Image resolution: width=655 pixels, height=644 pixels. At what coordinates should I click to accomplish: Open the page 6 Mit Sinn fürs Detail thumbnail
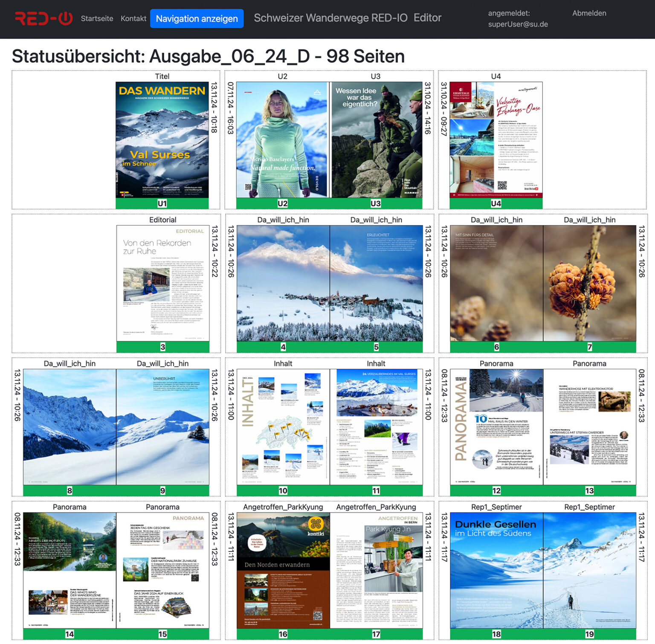coord(496,283)
